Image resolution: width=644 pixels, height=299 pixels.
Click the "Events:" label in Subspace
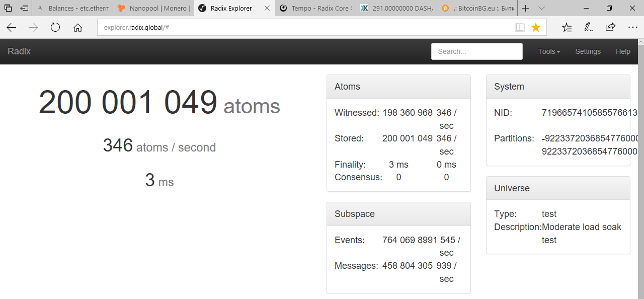[x=350, y=240]
